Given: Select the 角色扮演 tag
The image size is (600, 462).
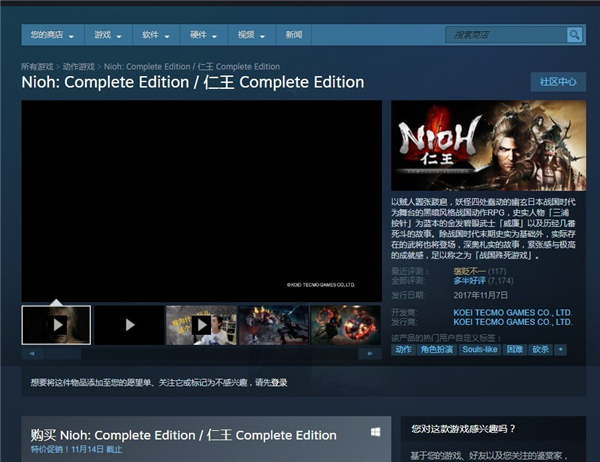Looking at the screenshot, I should click(437, 349).
